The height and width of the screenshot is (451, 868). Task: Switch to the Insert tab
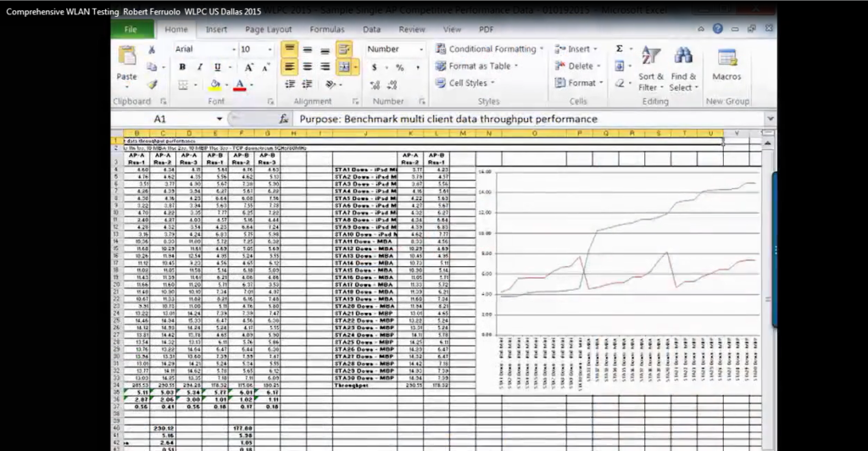pos(216,30)
